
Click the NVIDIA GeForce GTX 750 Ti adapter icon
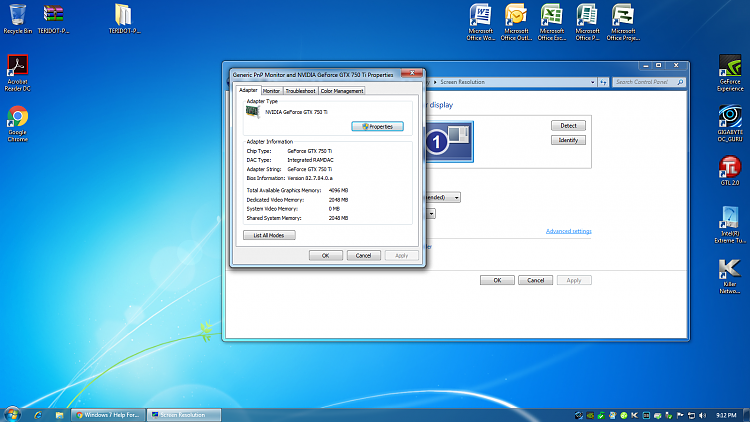tap(253, 112)
